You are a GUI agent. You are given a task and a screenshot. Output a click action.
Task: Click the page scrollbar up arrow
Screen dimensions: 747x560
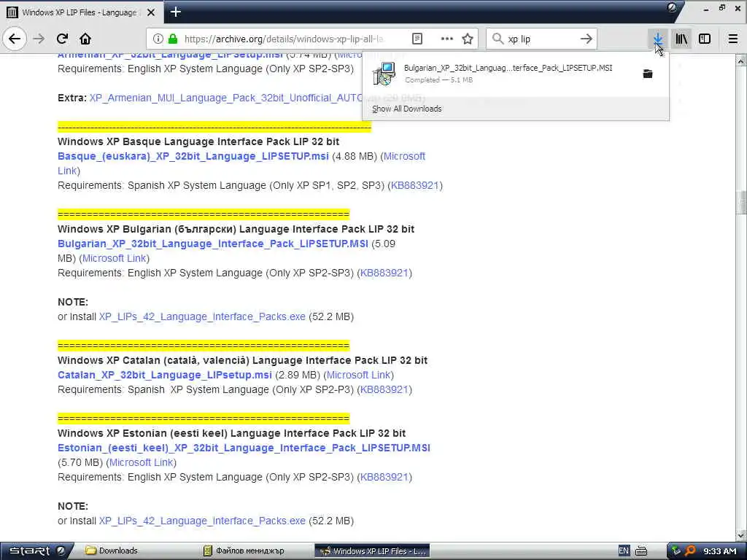point(741,61)
